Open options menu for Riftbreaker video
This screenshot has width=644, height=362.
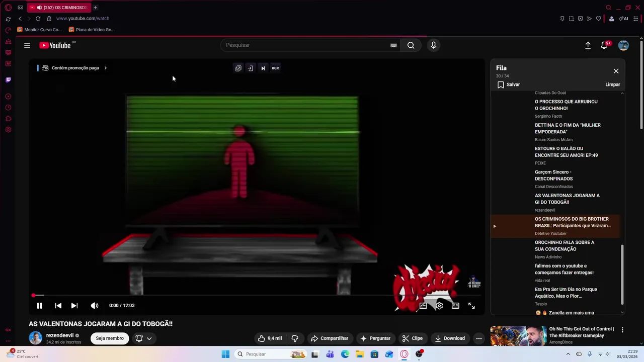[622, 330]
